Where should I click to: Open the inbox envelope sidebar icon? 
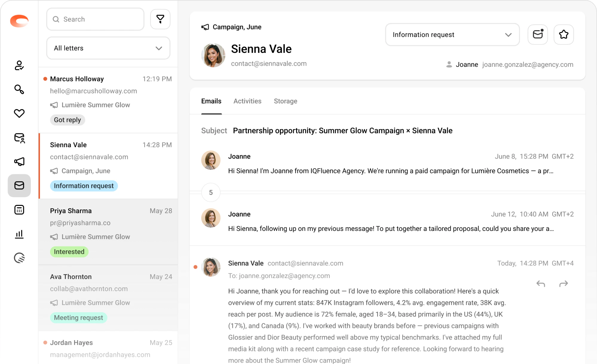point(19,186)
